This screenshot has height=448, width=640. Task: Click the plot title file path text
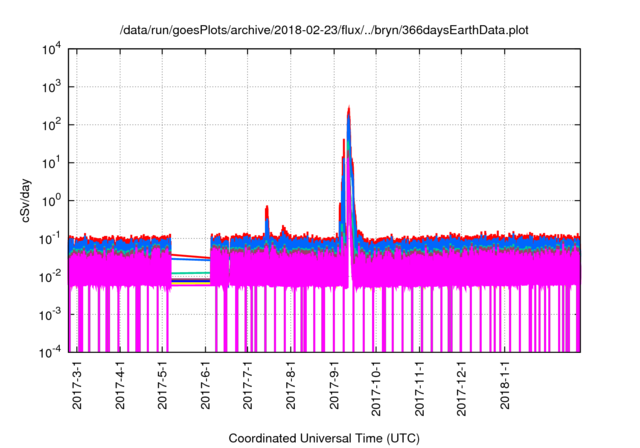(324, 30)
